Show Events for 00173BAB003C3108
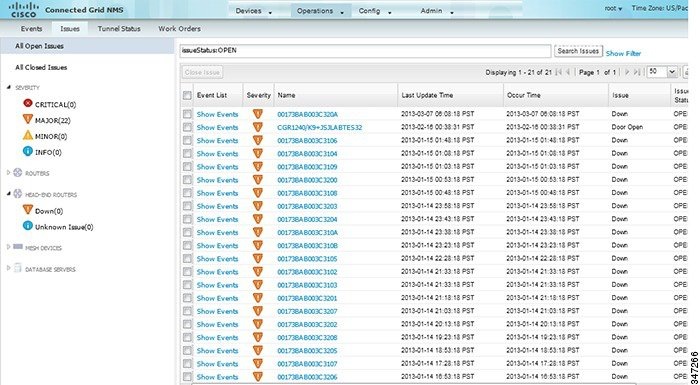This screenshot has height=385, width=700. [217, 193]
